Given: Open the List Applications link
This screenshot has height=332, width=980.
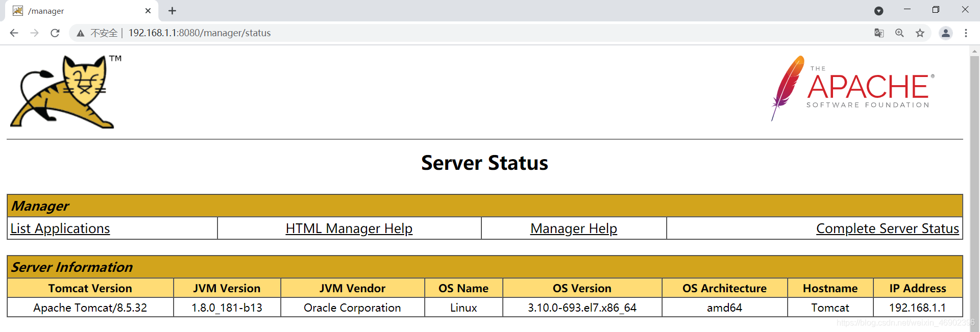Looking at the screenshot, I should click(x=60, y=228).
